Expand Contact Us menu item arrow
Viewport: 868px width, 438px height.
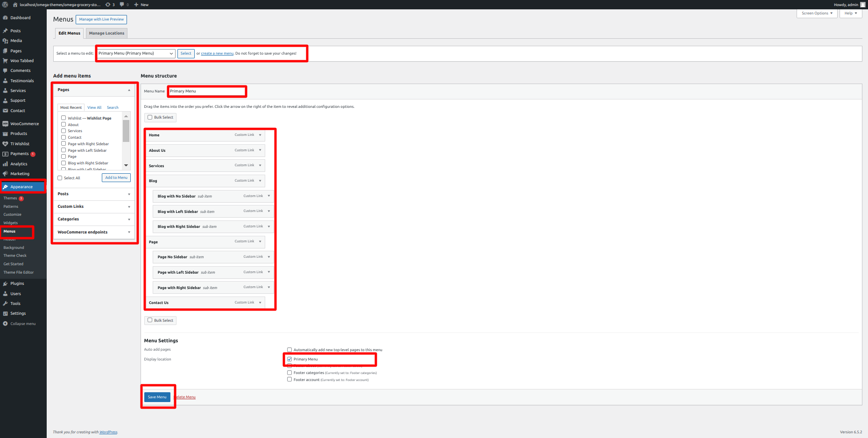pos(260,303)
